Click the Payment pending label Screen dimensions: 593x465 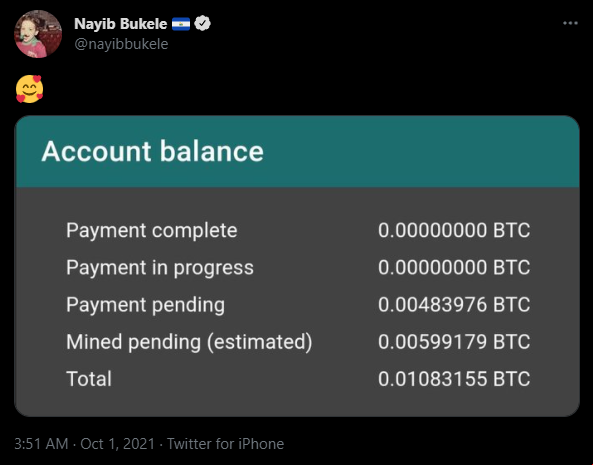coord(146,305)
